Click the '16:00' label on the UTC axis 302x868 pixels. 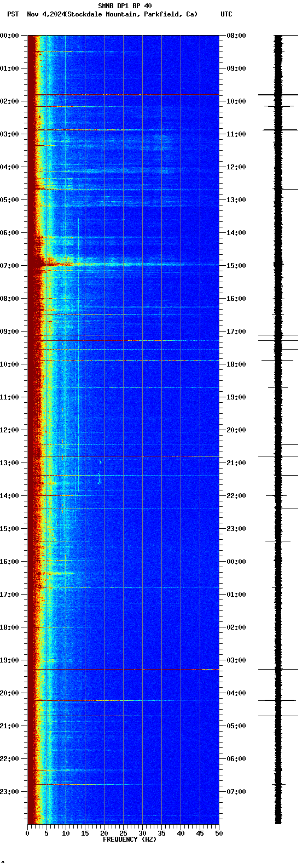236,299
